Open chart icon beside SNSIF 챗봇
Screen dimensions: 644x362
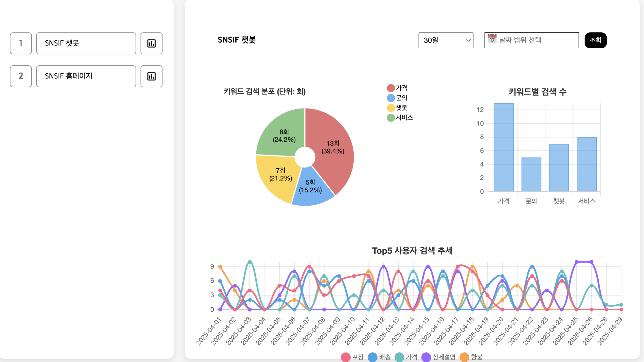(x=151, y=43)
